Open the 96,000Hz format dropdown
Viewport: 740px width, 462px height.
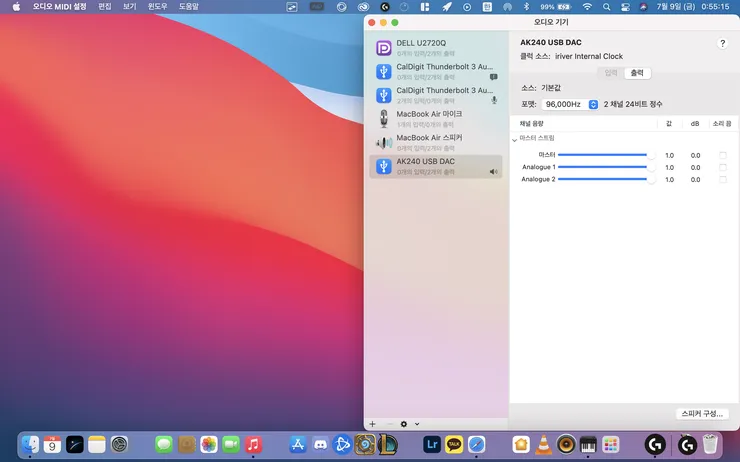coord(570,104)
